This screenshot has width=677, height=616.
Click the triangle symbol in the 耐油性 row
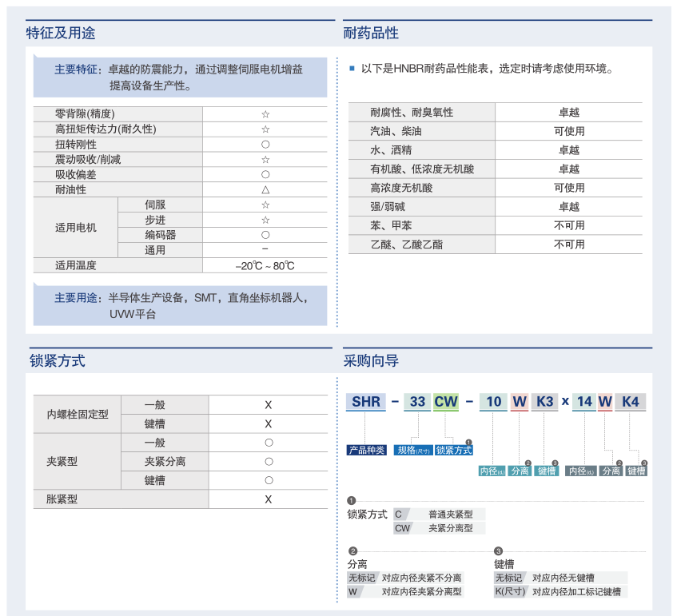point(265,190)
